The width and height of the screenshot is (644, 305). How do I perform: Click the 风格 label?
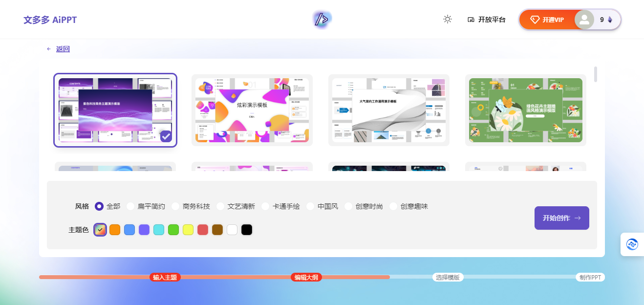[x=82, y=206]
